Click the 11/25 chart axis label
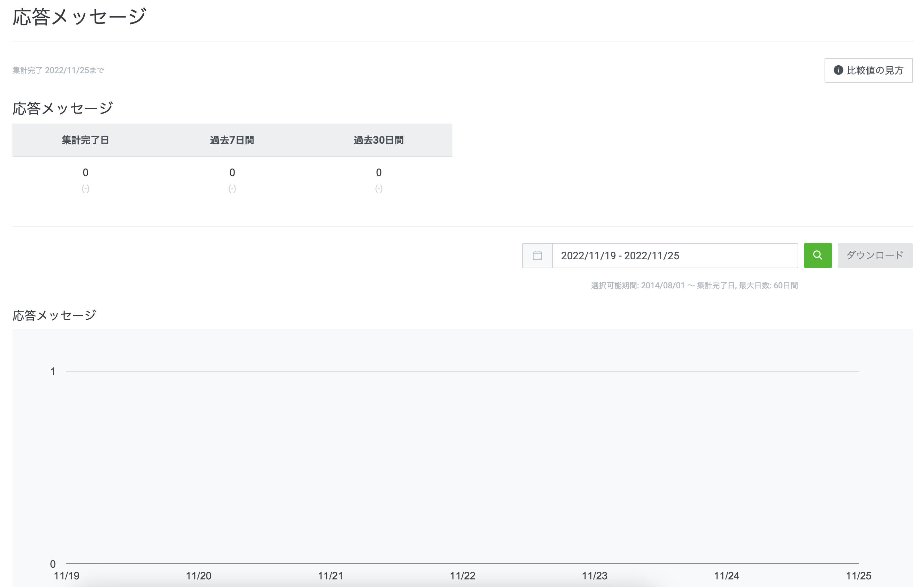Screen dimensions: 924x587 [x=859, y=576]
